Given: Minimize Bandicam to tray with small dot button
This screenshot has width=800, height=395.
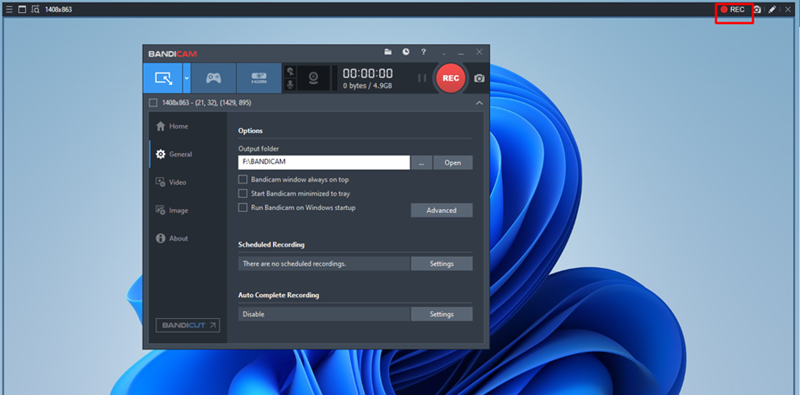Looking at the screenshot, I should pyautogui.click(x=444, y=53).
